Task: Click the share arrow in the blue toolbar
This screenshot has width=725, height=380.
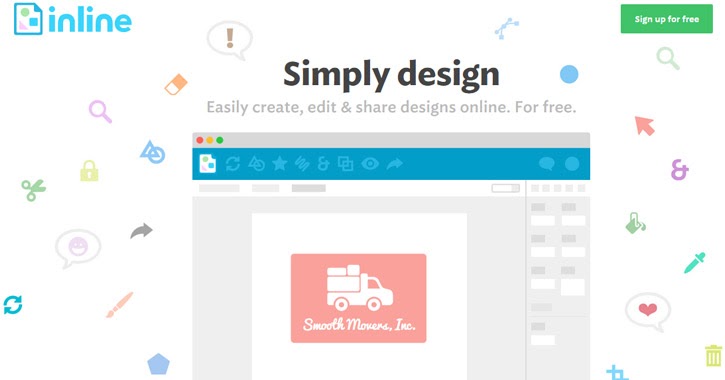Action: pos(394,164)
